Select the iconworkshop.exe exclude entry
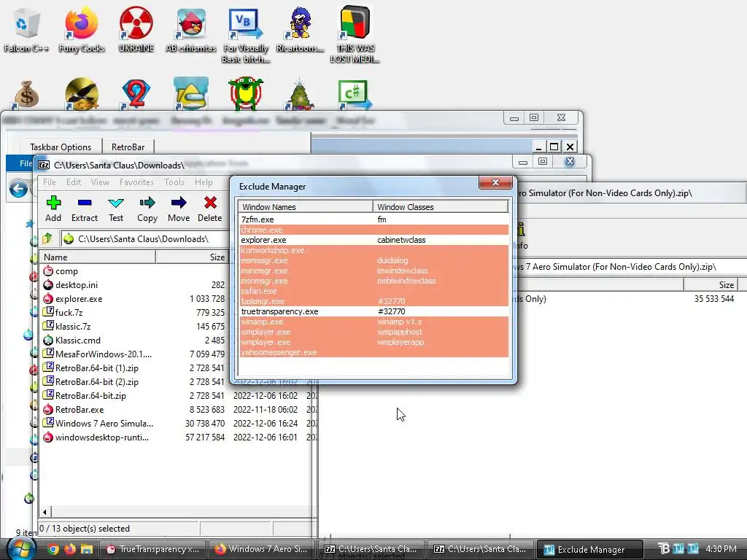Screen dimensions: 747x560 point(374,250)
